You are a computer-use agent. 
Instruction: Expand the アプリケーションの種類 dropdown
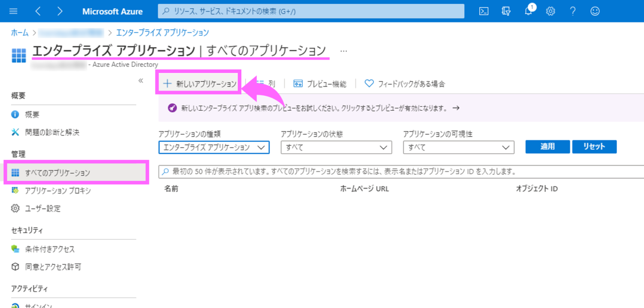tap(214, 147)
